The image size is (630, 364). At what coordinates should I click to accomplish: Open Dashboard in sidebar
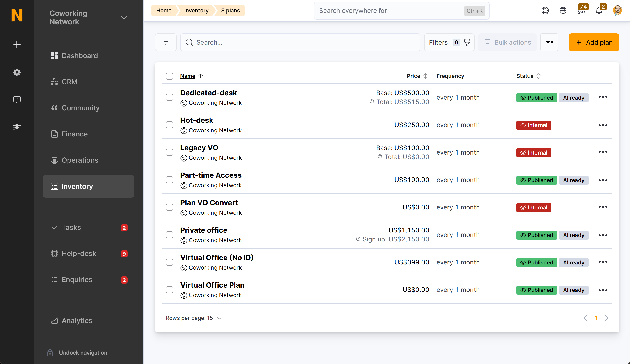coord(88,55)
